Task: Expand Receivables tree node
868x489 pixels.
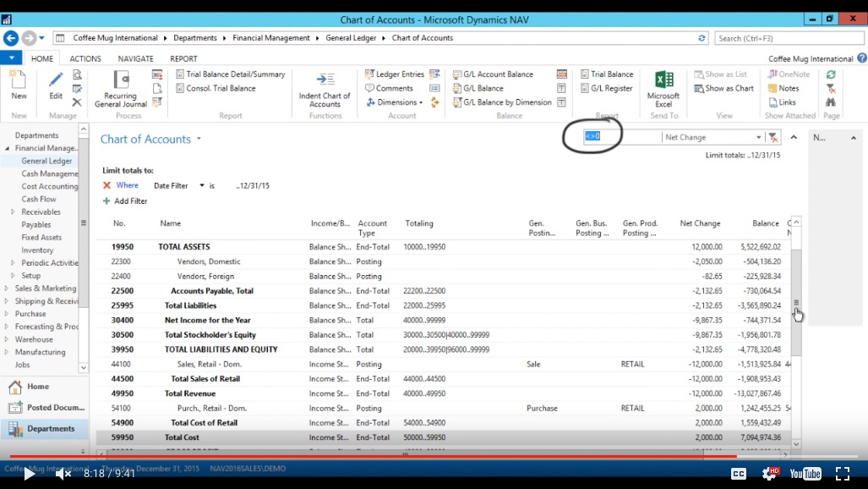Action: (13, 212)
